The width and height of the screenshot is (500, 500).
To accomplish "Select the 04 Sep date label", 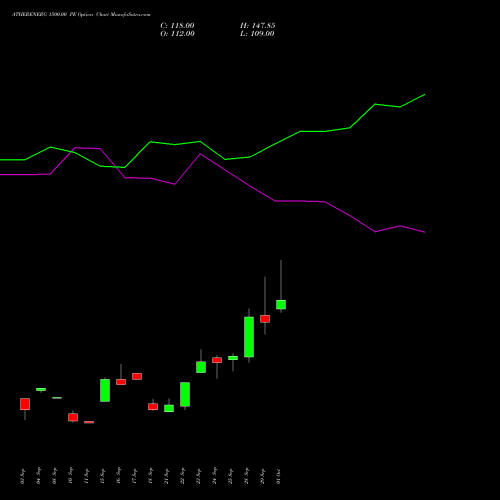I will point(38,476).
